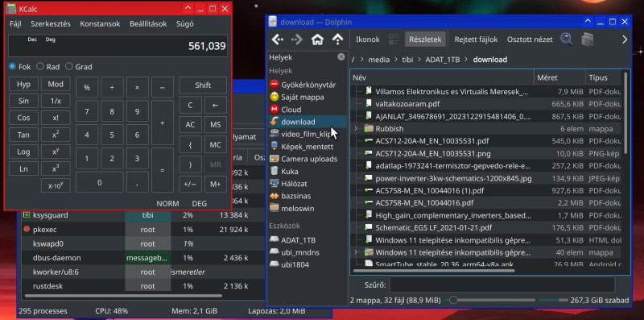Click the forward arrow in Dolphin
Viewport: 644px width, 320px height.
(x=297, y=39)
